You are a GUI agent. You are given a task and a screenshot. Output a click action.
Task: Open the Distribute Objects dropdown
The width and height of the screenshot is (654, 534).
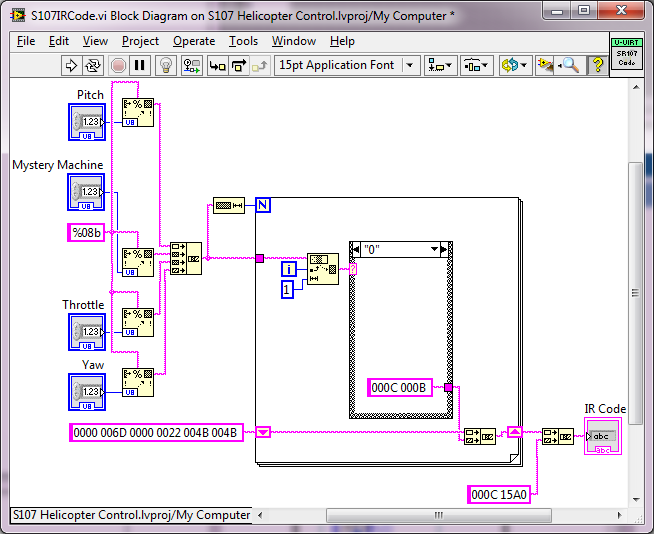click(477, 65)
